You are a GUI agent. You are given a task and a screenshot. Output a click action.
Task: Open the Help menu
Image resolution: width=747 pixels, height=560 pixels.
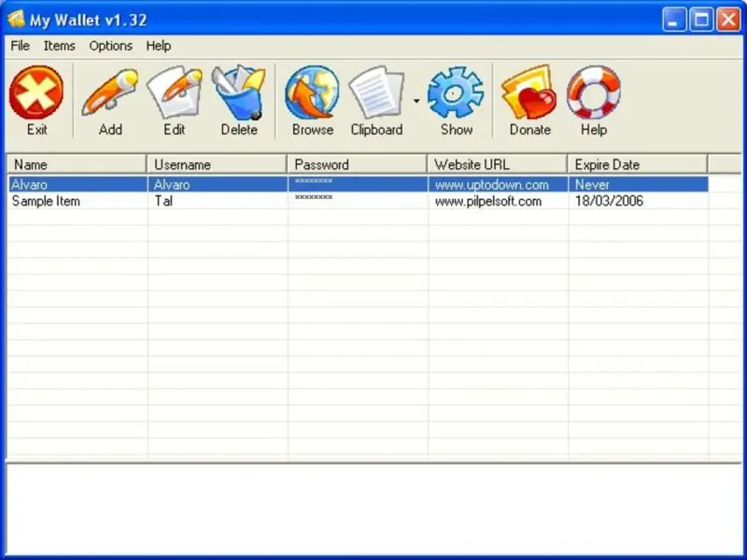pyautogui.click(x=158, y=46)
